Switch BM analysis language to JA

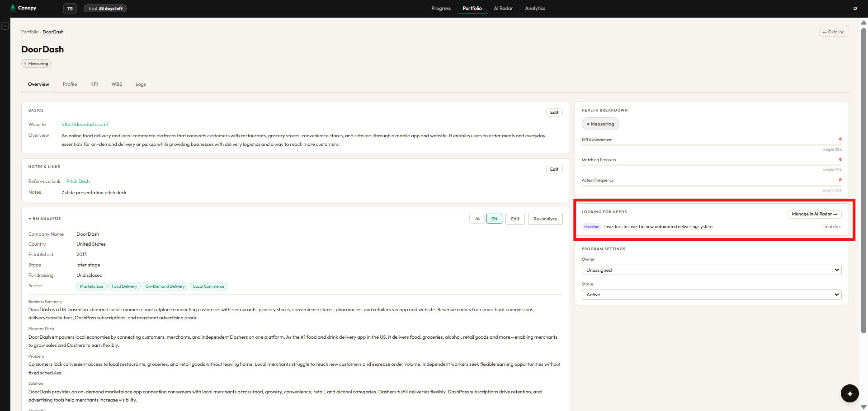coord(477,219)
